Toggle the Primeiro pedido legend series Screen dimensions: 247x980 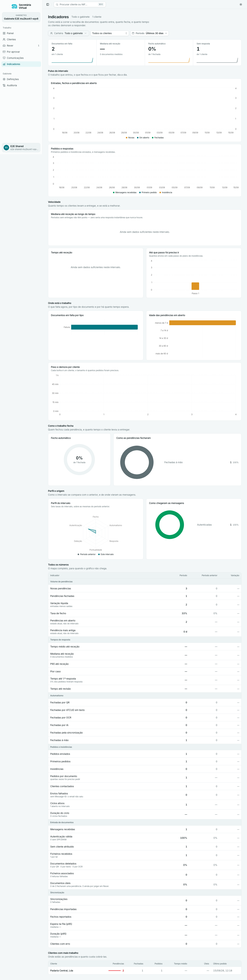[x=148, y=193]
